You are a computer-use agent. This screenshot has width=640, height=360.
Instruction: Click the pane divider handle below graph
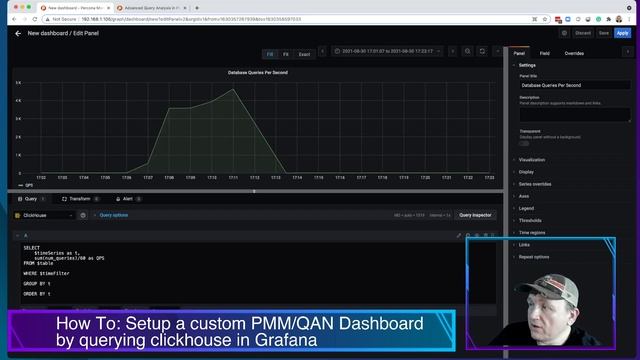click(254, 191)
